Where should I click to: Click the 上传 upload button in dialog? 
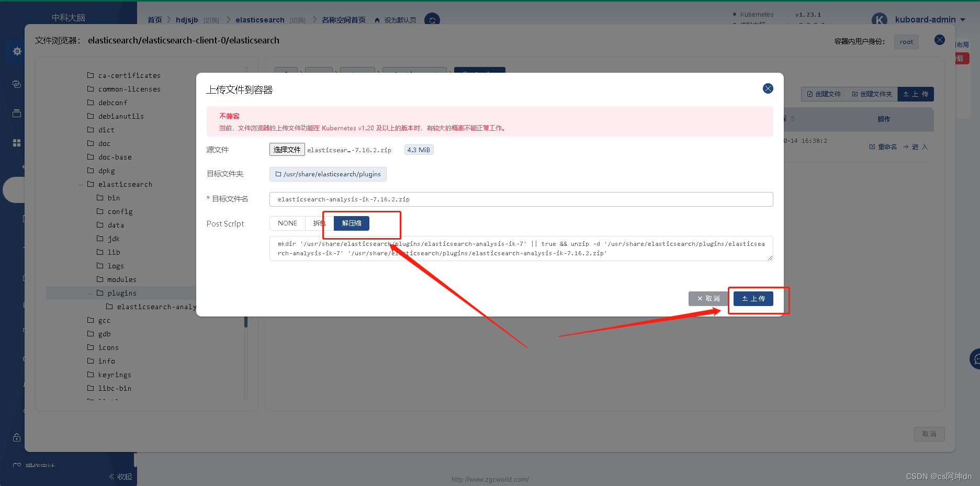tap(753, 299)
